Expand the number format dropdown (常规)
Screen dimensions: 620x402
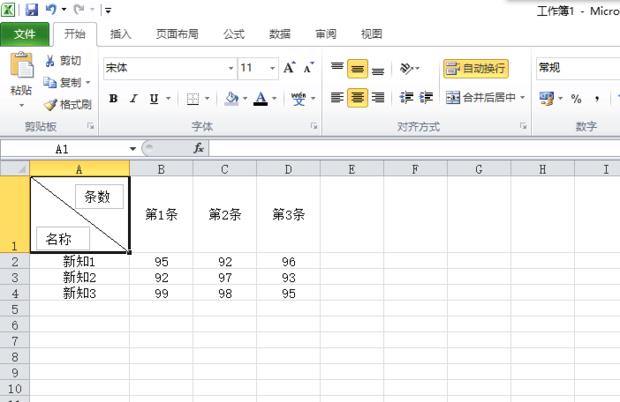578,68
